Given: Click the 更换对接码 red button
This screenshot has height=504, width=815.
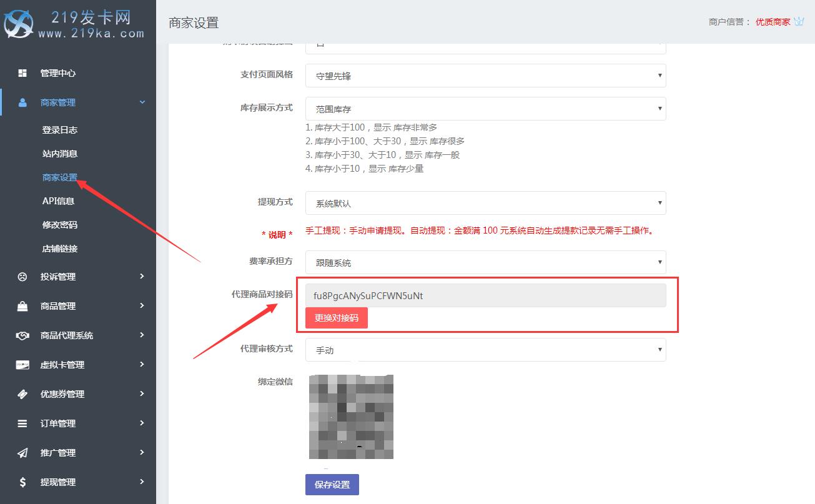Looking at the screenshot, I should pyautogui.click(x=337, y=317).
